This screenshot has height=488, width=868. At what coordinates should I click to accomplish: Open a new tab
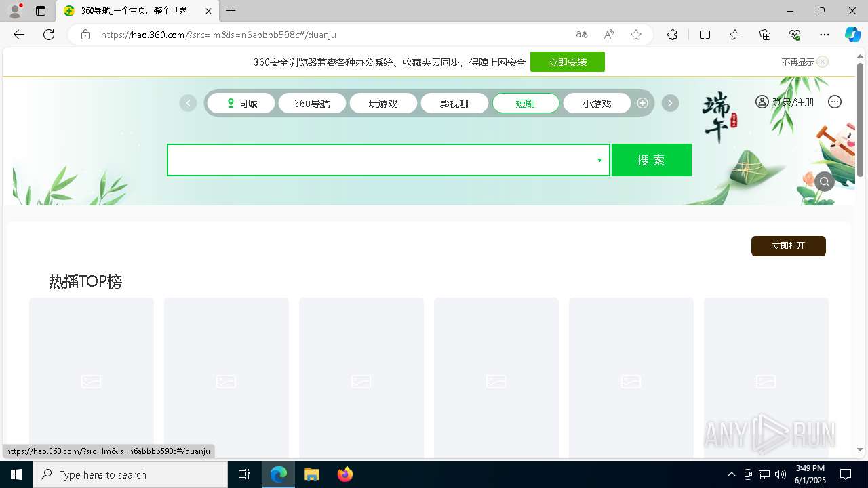[x=231, y=11]
